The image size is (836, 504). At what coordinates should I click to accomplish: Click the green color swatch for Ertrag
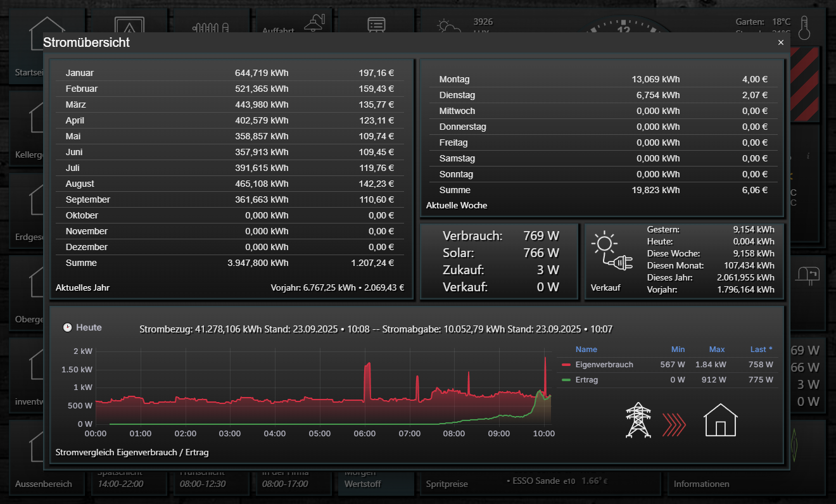[x=566, y=380]
